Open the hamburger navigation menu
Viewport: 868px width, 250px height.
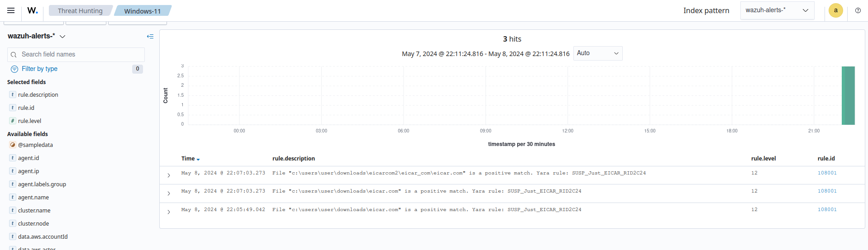click(11, 10)
